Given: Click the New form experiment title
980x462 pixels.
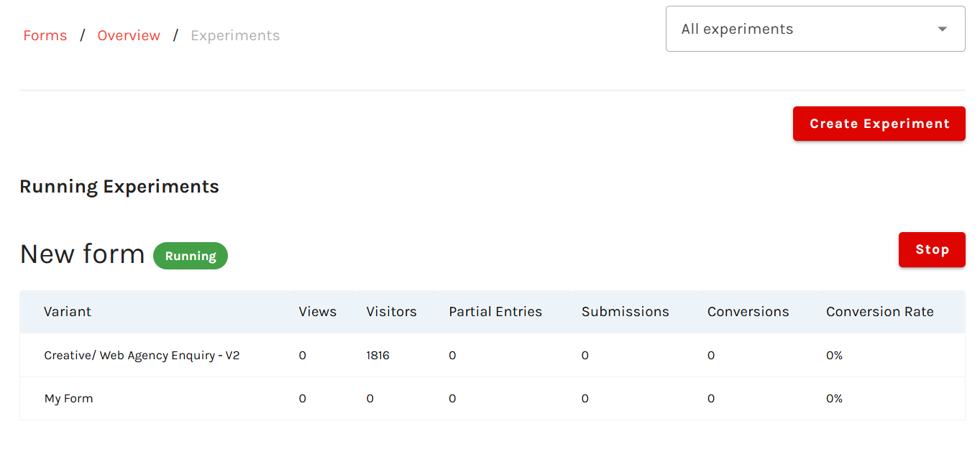Looking at the screenshot, I should tap(82, 254).
